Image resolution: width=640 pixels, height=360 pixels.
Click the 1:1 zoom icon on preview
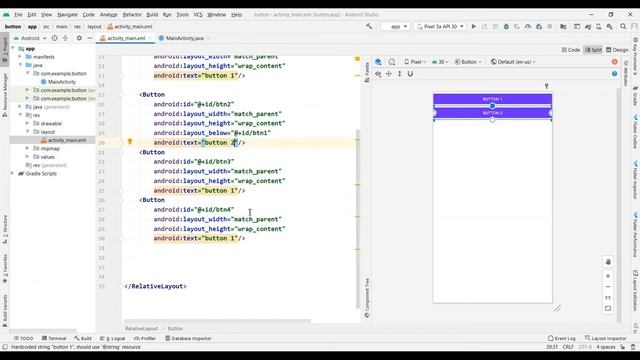608,298
